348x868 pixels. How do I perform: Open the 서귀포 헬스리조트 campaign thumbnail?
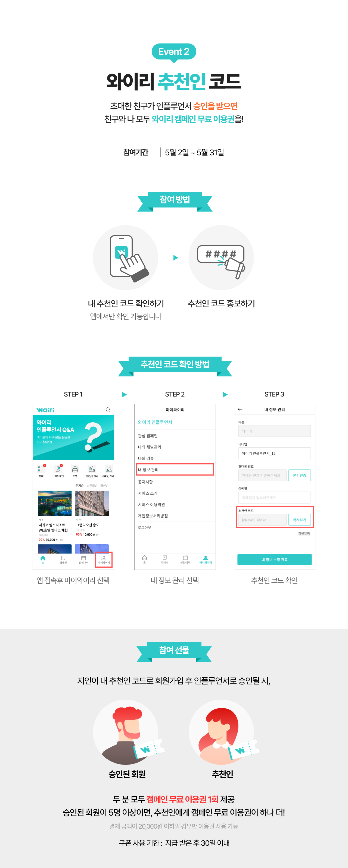click(x=55, y=503)
